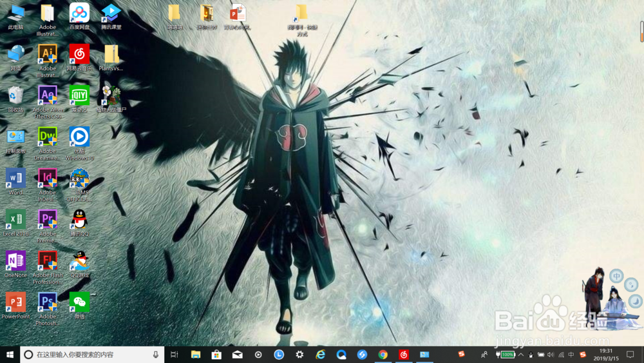Launch Adobe Illustrator Ai shortcut

click(x=47, y=61)
